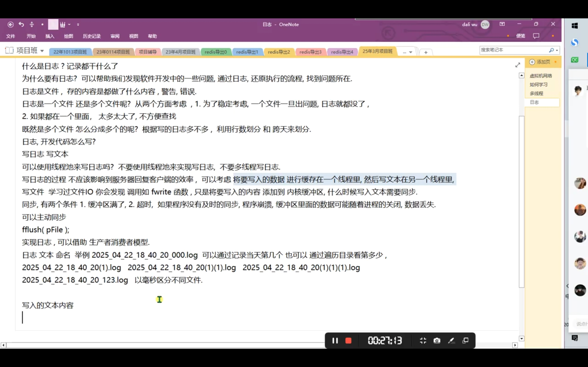Expand the page with full-page view arrow
The width and height of the screenshot is (588, 367).
(517, 65)
